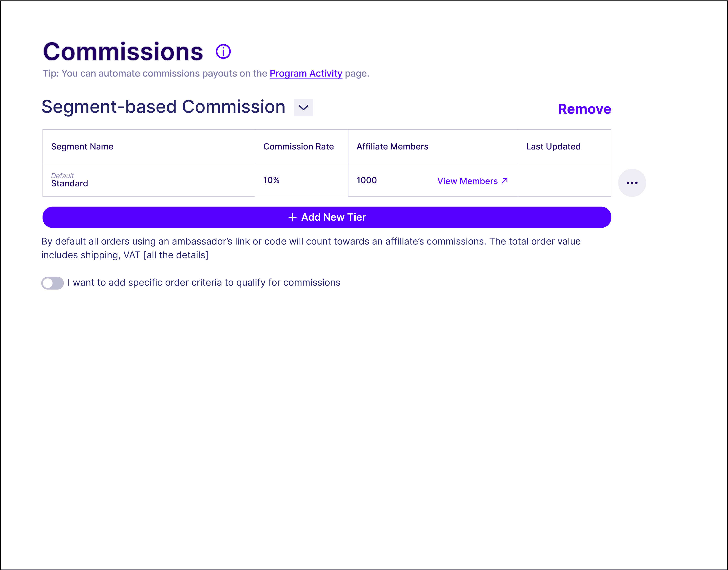Click the 'all the details' bracketed text
728x570 pixels.
[176, 255]
